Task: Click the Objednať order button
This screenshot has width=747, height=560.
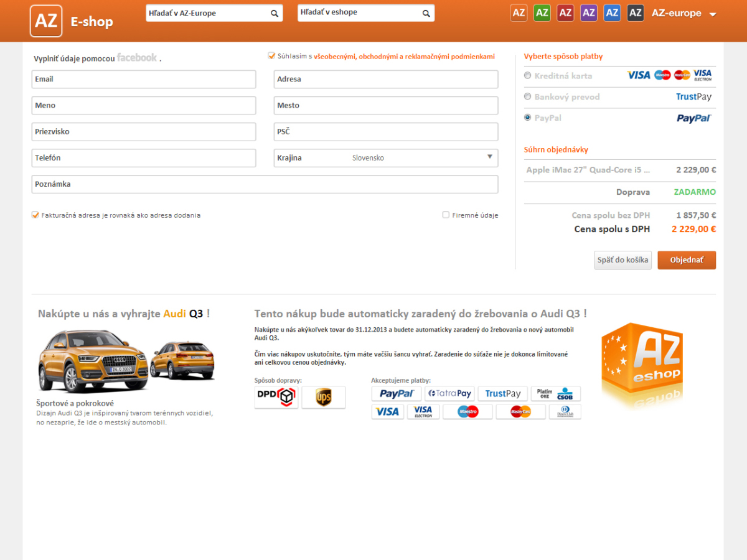Action: pos(687,260)
